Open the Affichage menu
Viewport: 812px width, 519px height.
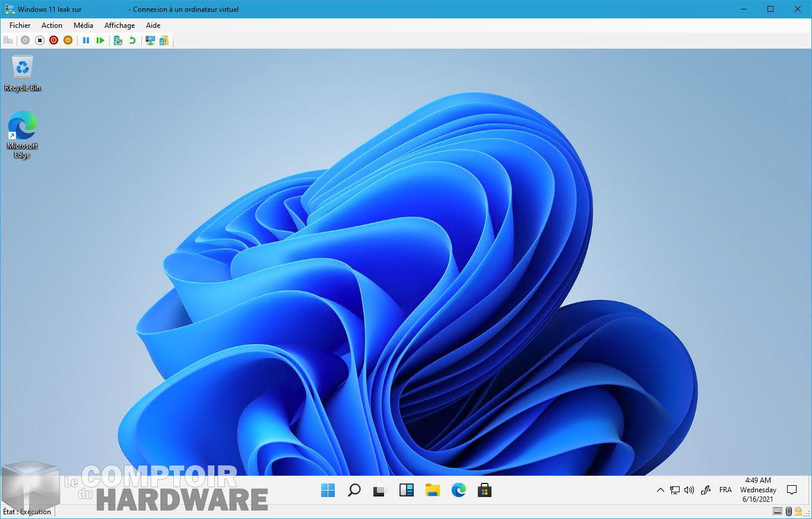click(119, 26)
